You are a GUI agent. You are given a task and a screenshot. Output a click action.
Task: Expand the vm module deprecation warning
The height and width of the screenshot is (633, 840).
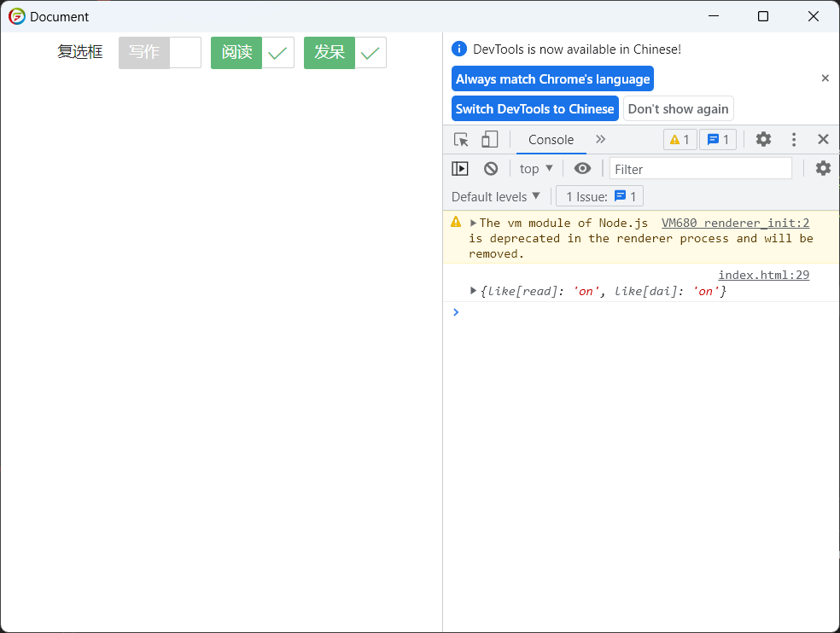click(473, 223)
